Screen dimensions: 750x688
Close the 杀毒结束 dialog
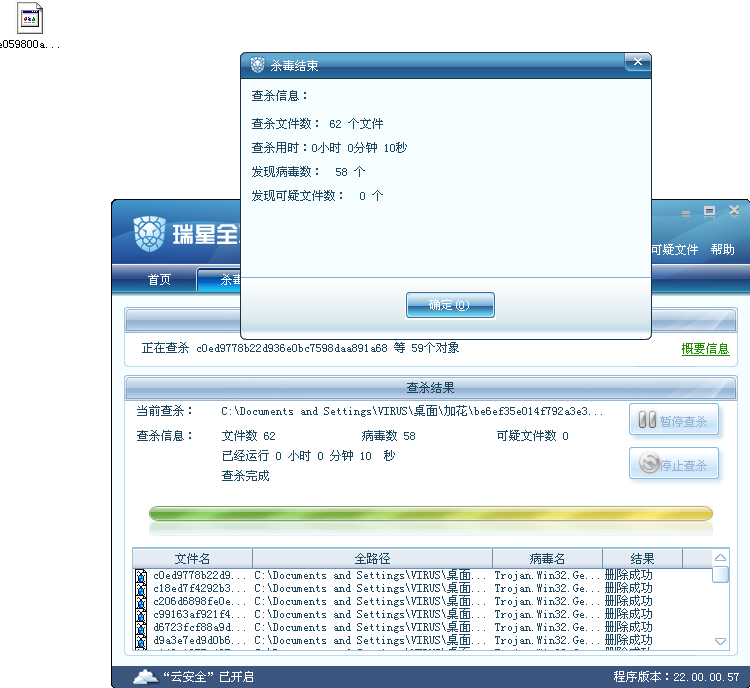(638, 62)
